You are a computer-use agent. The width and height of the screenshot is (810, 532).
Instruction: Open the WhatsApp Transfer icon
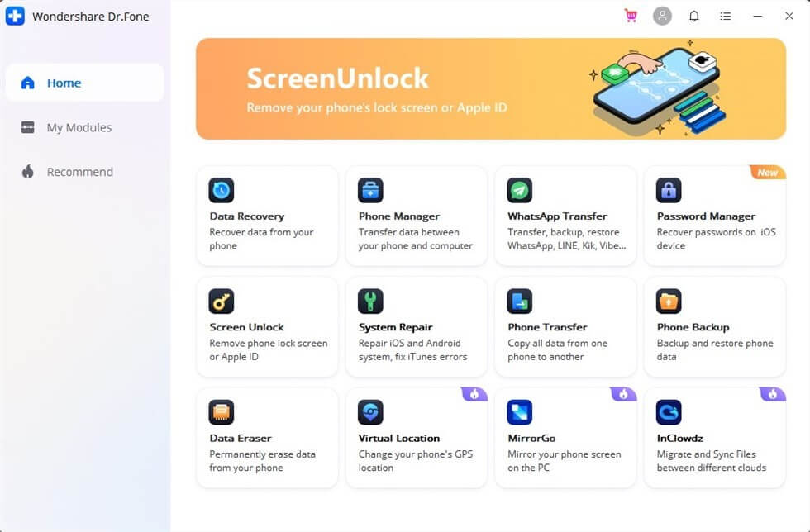pyautogui.click(x=520, y=190)
